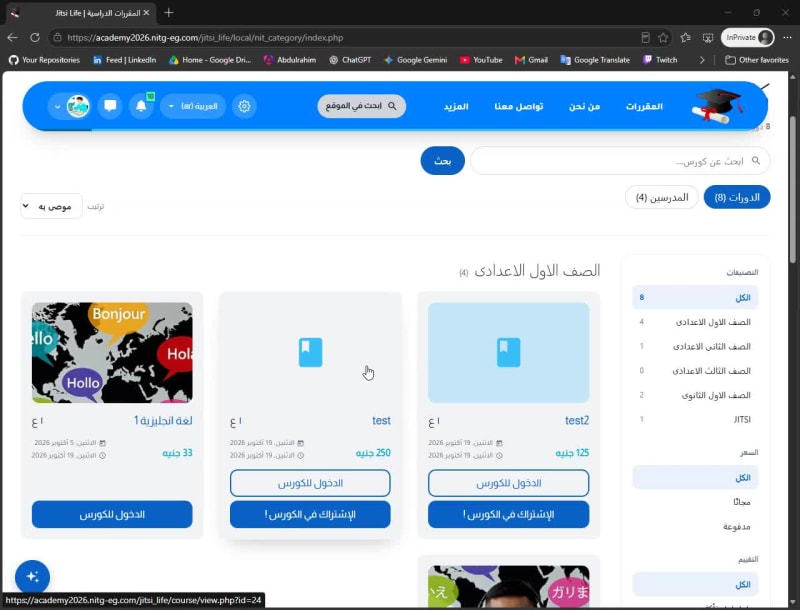The width and height of the screenshot is (800, 610).
Task: Click the site view info icon in address bar
Action: (58, 37)
